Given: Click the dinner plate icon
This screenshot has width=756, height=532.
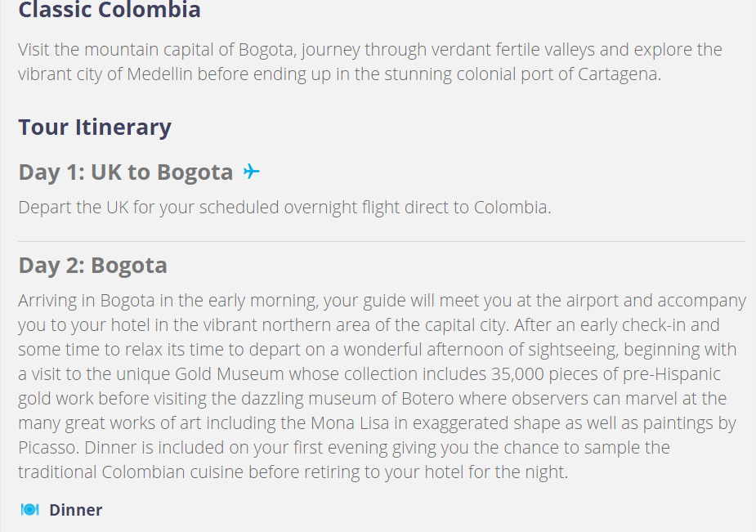Looking at the screenshot, I should point(30,509).
